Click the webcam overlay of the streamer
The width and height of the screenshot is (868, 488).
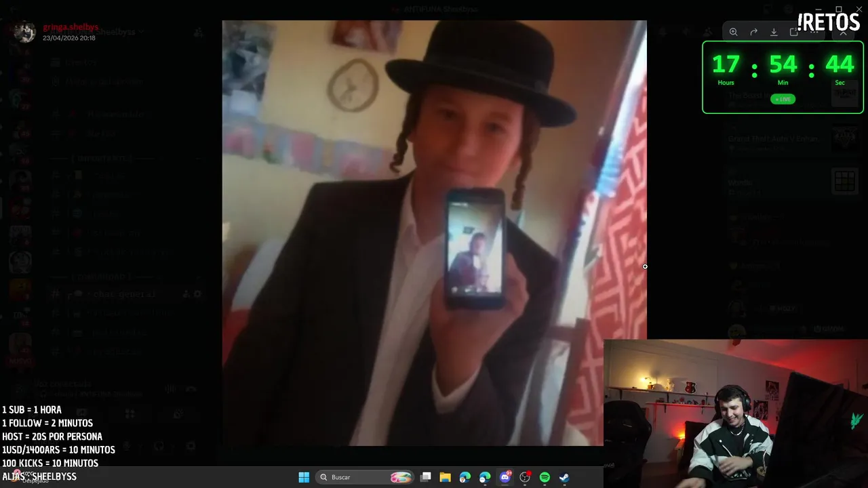(736, 413)
